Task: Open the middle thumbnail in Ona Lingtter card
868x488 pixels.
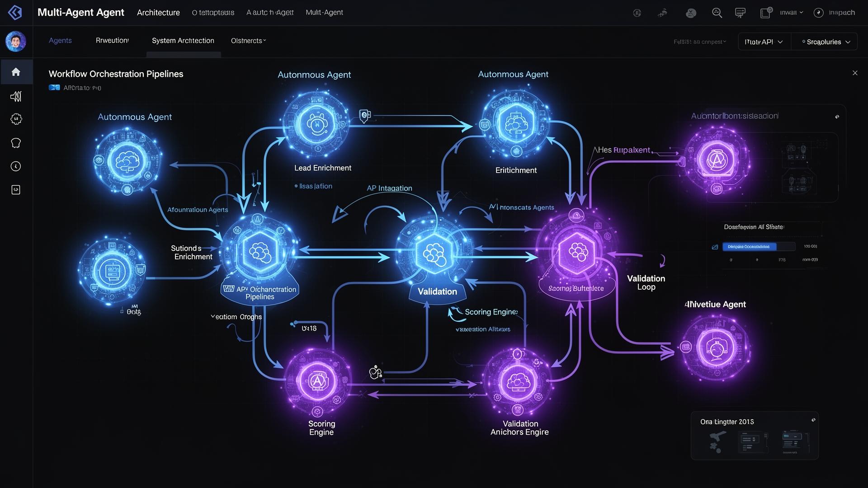Action: (753, 441)
